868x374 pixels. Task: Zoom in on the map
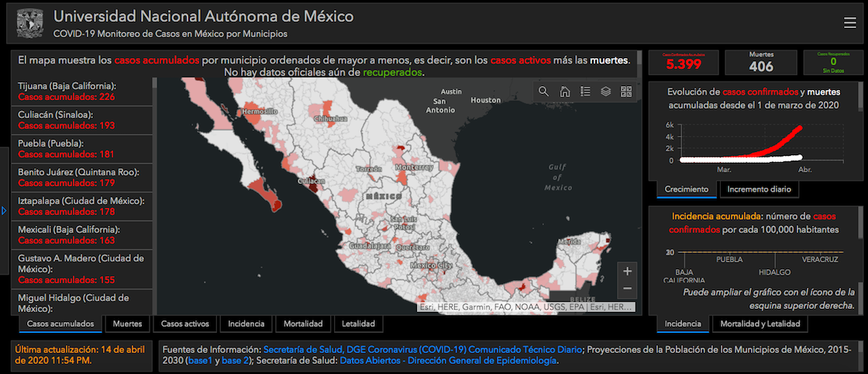point(628,271)
